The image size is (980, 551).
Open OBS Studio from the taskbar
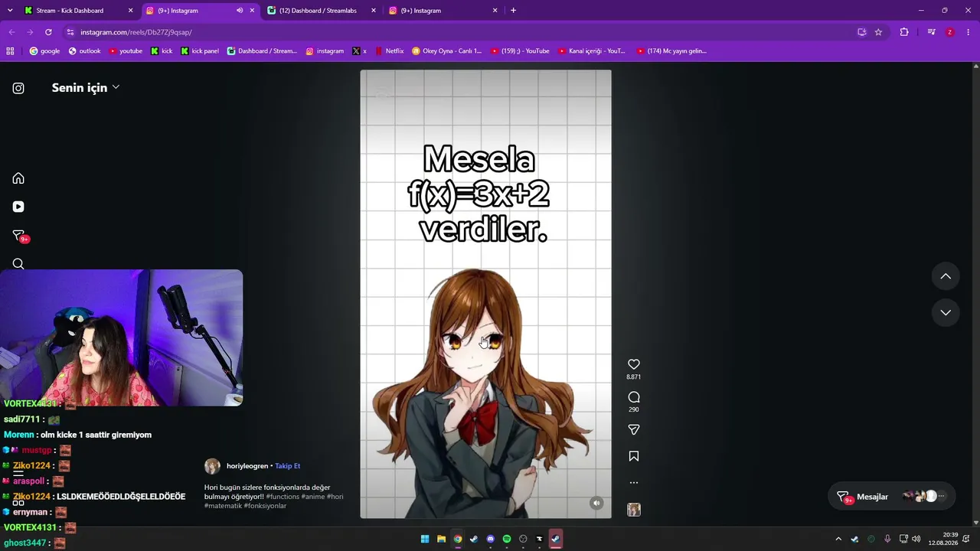point(523,539)
